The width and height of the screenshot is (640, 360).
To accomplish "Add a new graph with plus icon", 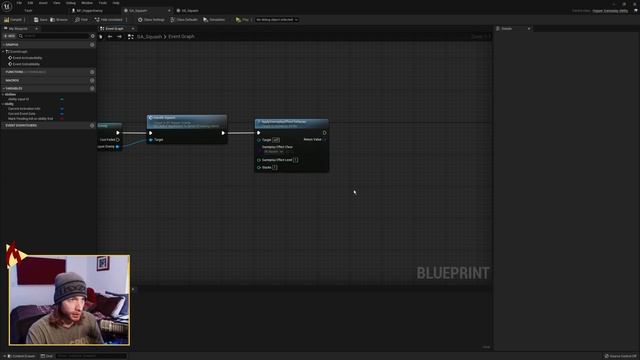I will pos(92,44).
